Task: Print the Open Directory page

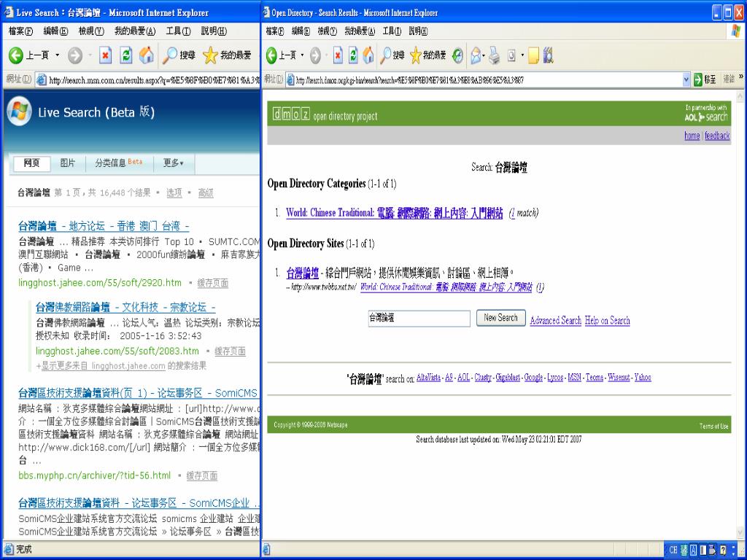Action: click(x=495, y=56)
